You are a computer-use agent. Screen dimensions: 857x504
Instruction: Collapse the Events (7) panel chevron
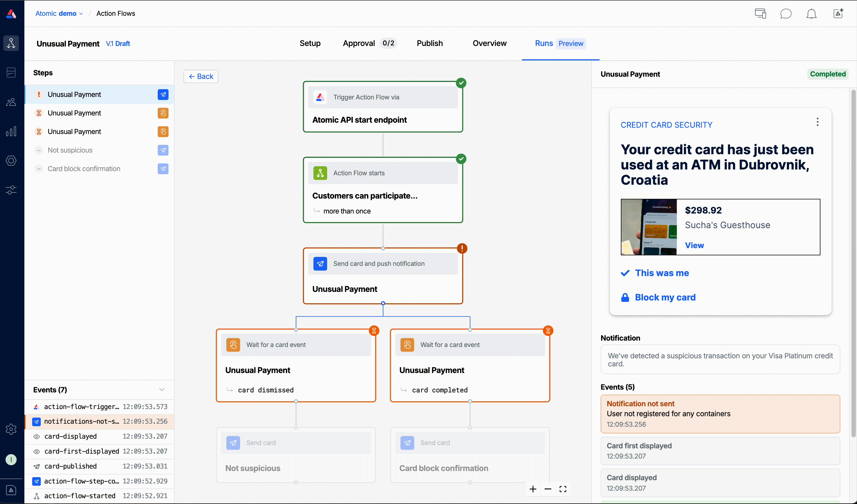(162, 390)
